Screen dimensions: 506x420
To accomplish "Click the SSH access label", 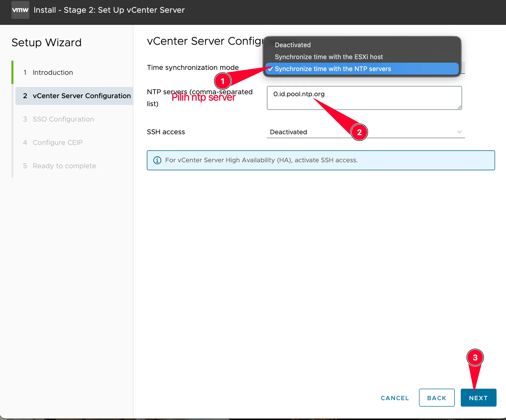I will [166, 132].
